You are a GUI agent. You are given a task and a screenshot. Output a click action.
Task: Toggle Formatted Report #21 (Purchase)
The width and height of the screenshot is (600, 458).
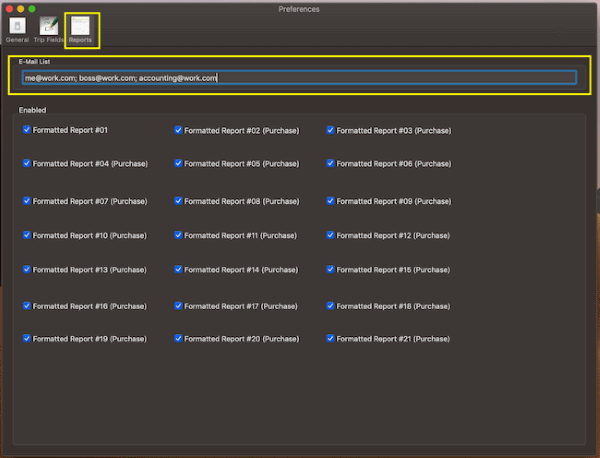coord(331,339)
